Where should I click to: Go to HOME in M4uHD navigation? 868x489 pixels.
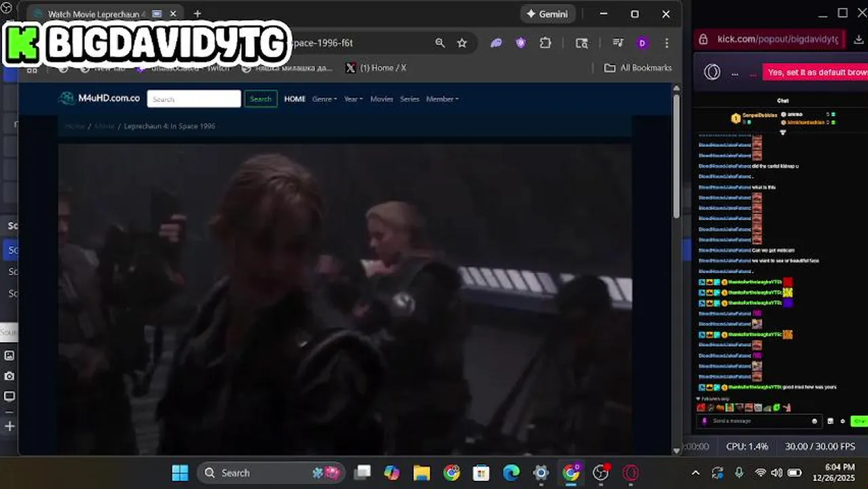click(x=295, y=99)
